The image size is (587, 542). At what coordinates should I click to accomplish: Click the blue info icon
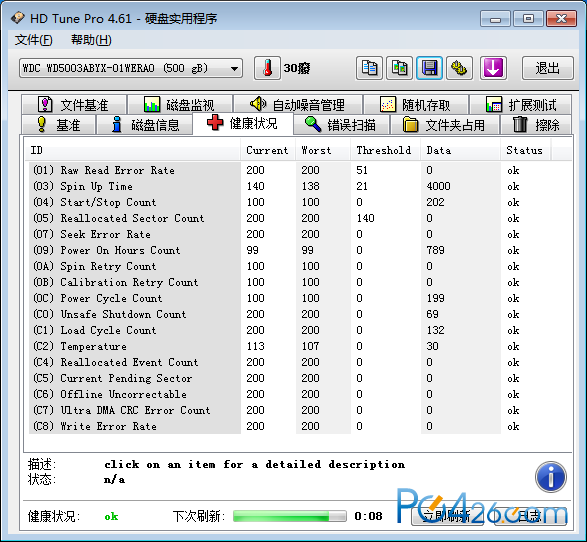point(551,477)
